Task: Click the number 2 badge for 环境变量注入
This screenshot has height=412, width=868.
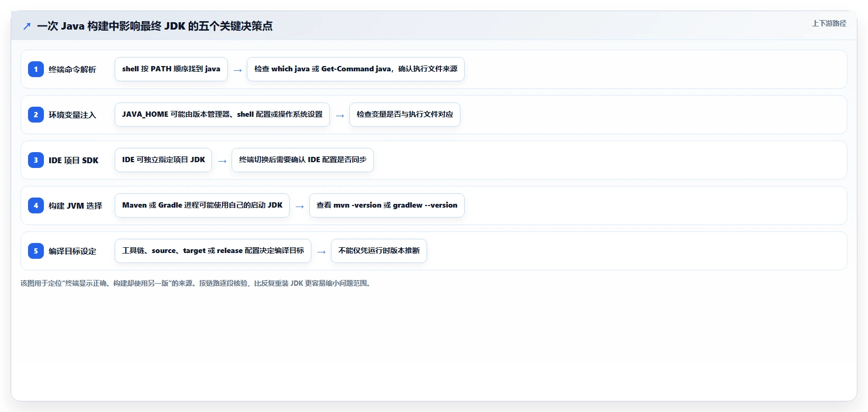Action: 36,115
